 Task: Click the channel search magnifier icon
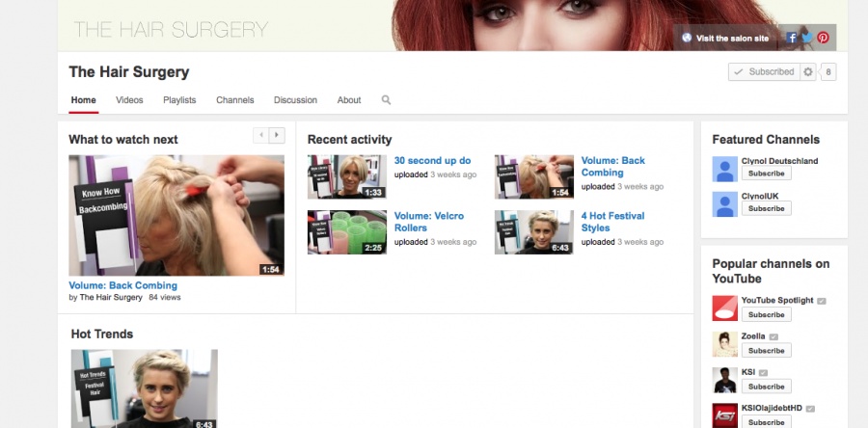click(386, 100)
